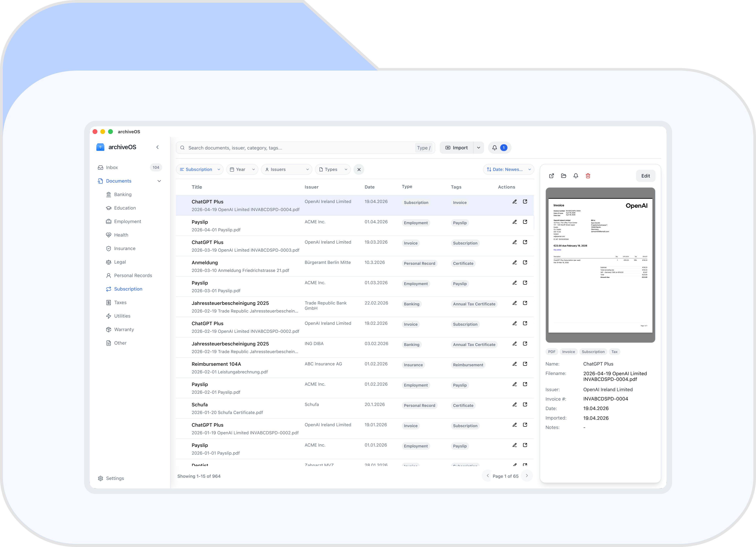Delete document with red trash icon
This screenshot has height=547, width=756.
[x=588, y=176]
